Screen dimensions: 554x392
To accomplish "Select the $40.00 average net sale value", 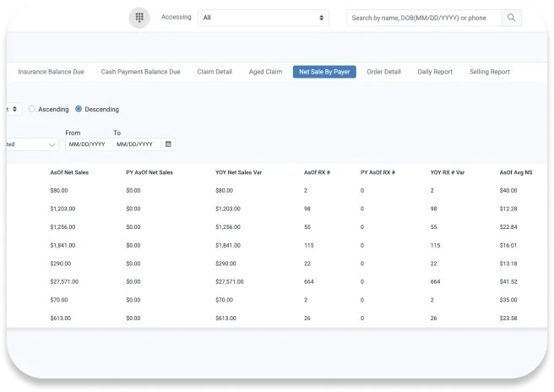I will point(508,191).
